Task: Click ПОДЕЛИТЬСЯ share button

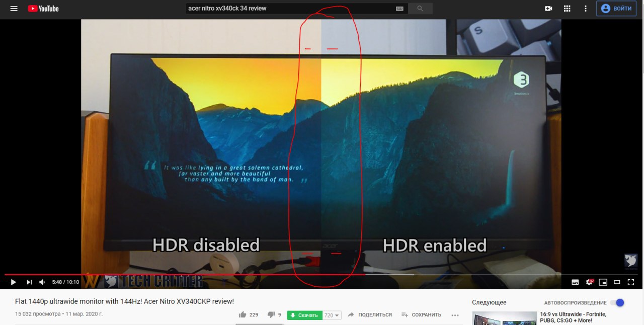Action: 370,315
